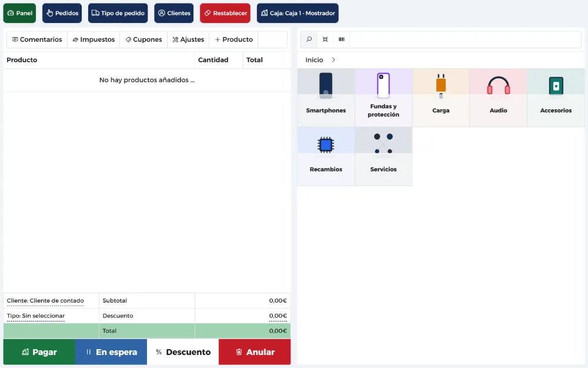This screenshot has height=368, width=588.
Task: Go to Inicio breadcrumb
Action: tap(314, 60)
